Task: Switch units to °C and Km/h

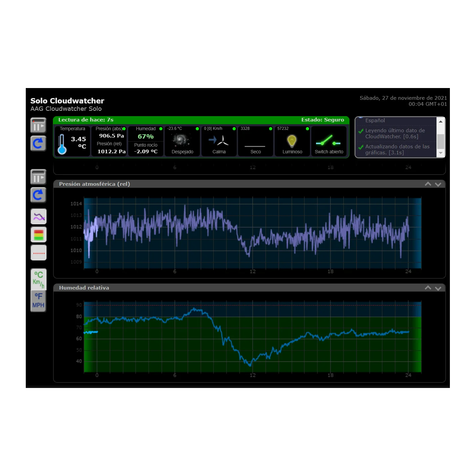Action: [x=38, y=279]
